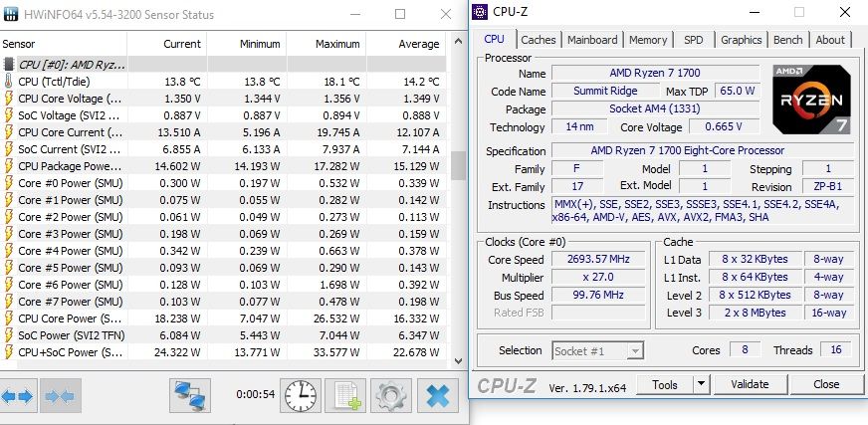Click the ZP-B1 Revision value

click(827, 187)
